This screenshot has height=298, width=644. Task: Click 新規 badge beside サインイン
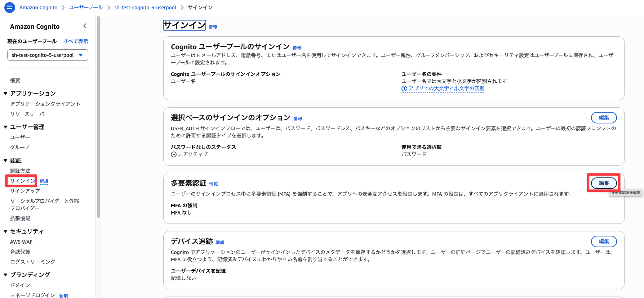tap(44, 181)
